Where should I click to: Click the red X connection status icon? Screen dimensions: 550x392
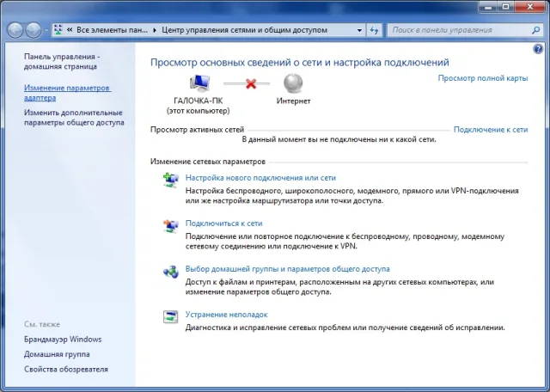tap(251, 83)
